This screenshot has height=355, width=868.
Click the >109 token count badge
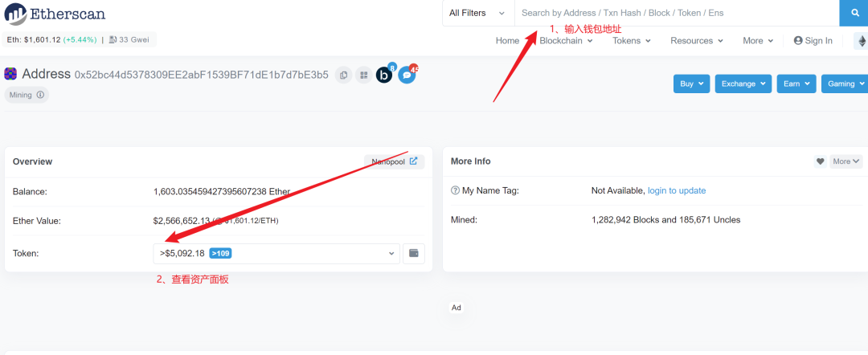click(x=220, y=253)
